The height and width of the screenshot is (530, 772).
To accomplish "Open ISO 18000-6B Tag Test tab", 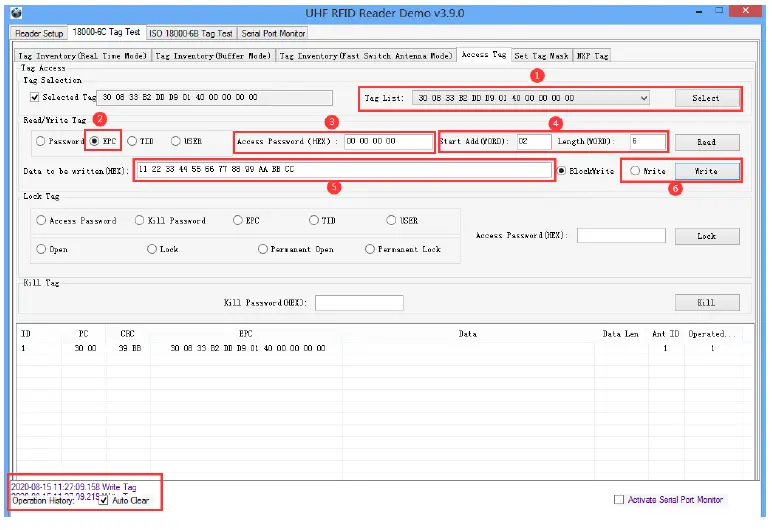I will point(191,33).
